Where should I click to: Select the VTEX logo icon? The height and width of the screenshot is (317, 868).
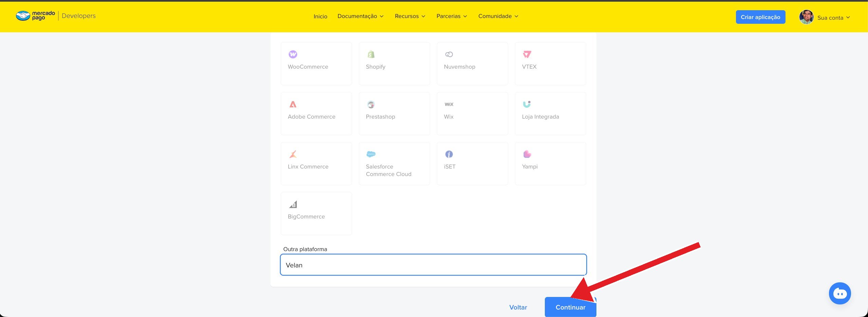pos(527,54)
